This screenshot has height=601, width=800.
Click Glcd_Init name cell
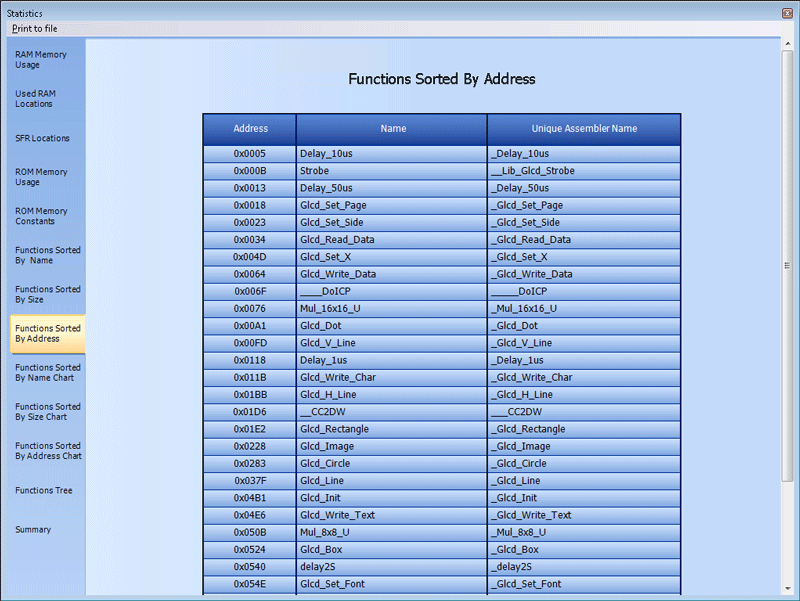tap(392, 498)
